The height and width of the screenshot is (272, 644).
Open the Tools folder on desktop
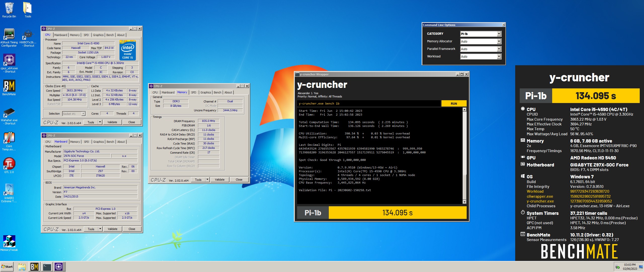(28, 10)
